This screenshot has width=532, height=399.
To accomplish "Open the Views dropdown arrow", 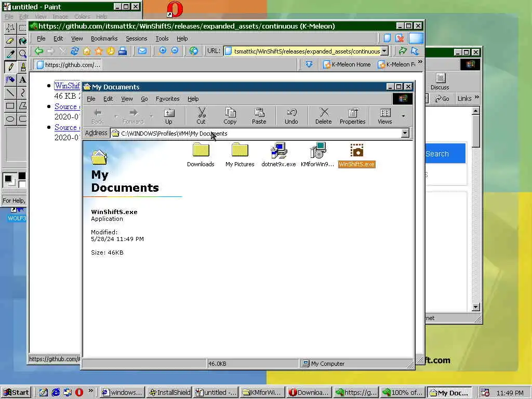I will click(403, 116).
